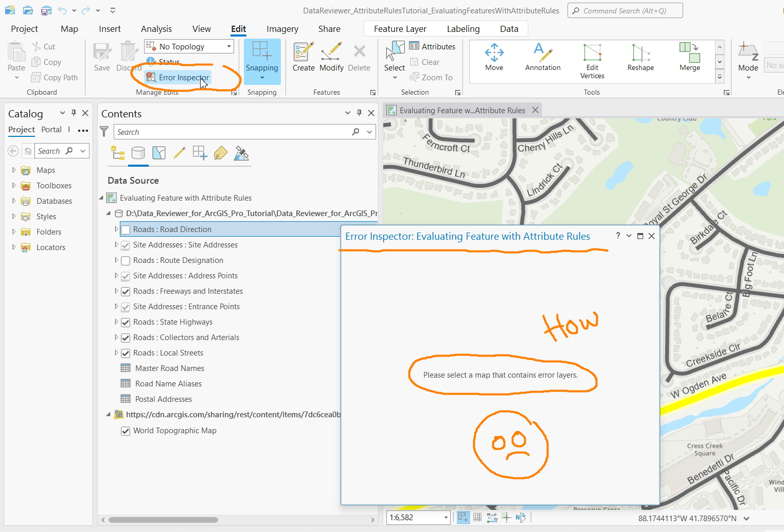Enable the large Snapping toggle button
The height and width of the screenshot is (532, 784).
point(262,57)
